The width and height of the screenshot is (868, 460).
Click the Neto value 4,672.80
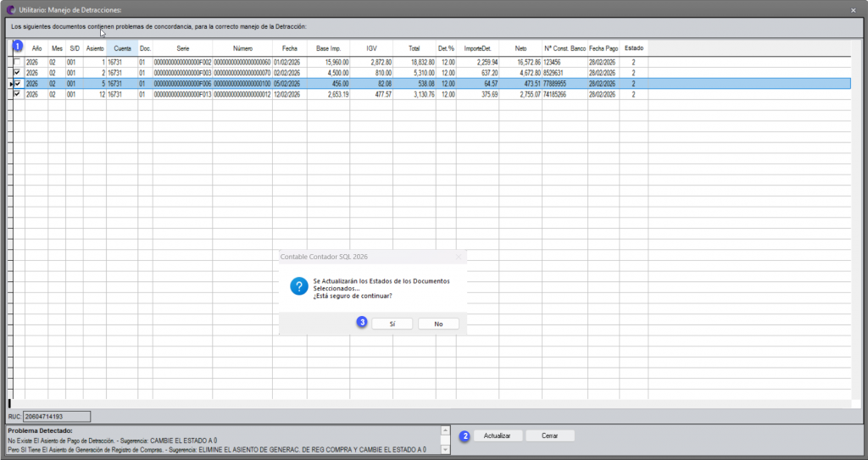[x=521, y=73]
